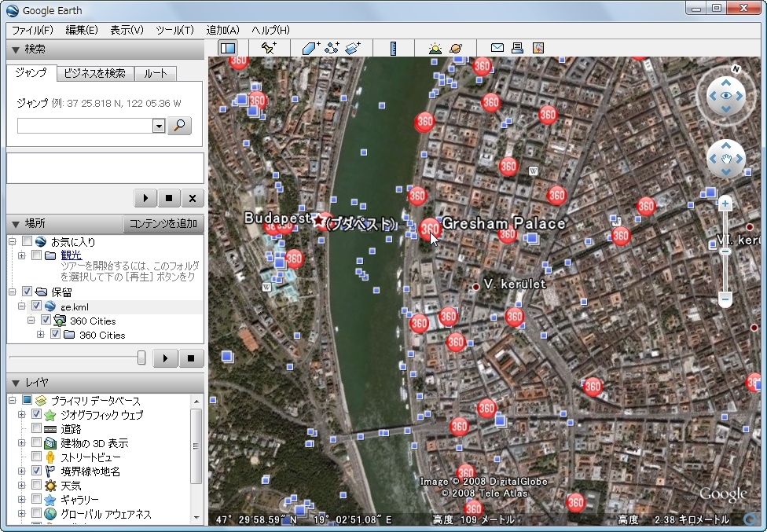Select the Add Polygon tool
This screenshot has width=767, height=532.
pos(310,48)
